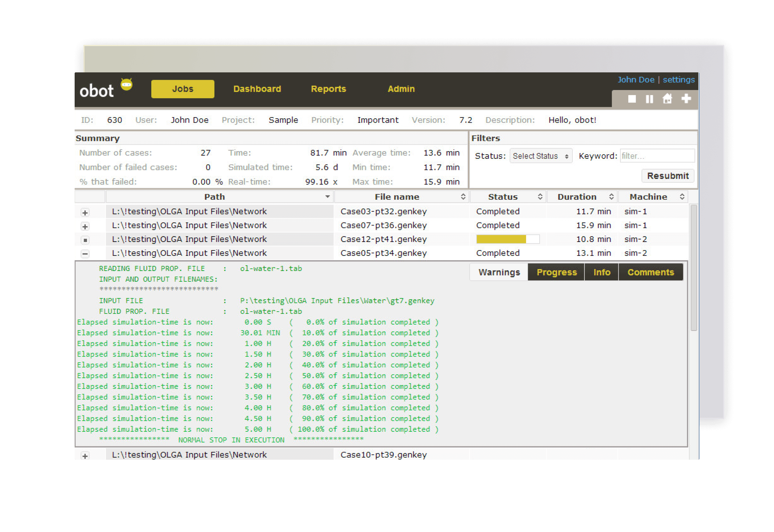The height and width of the screenshot is (532, 774).
Task: Open the Select Status dropdown
Action: 540,156
